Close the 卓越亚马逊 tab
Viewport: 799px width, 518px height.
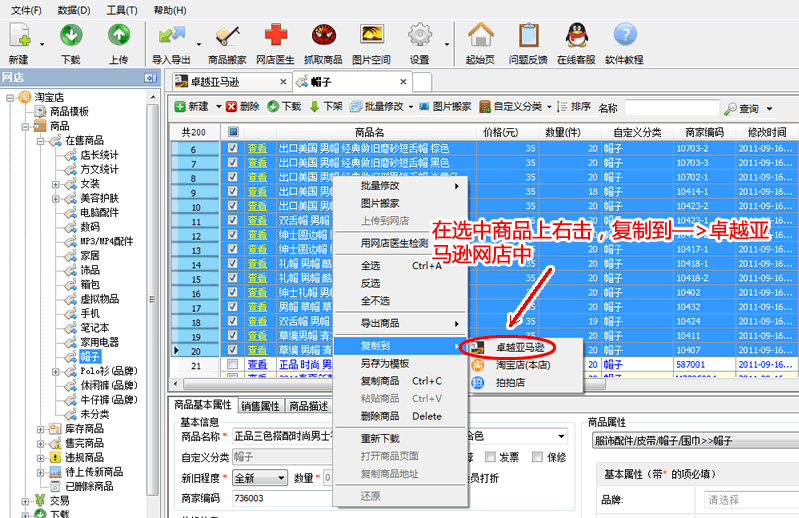click(x=283, y=82)
